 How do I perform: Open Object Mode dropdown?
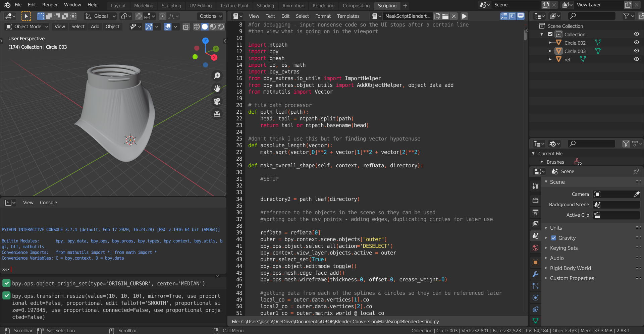(27, 27)
